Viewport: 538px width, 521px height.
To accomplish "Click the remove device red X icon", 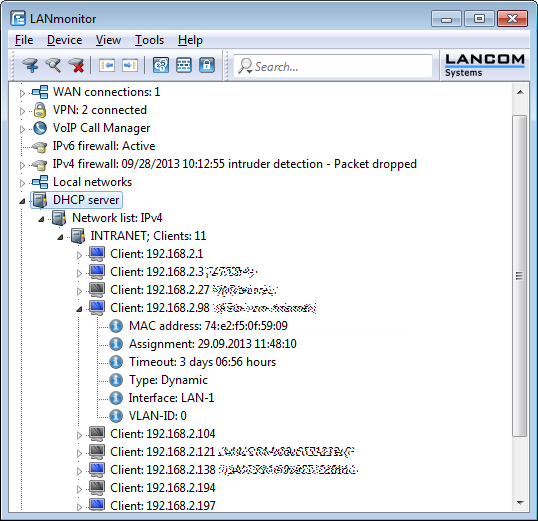I will tap(76, 65).
